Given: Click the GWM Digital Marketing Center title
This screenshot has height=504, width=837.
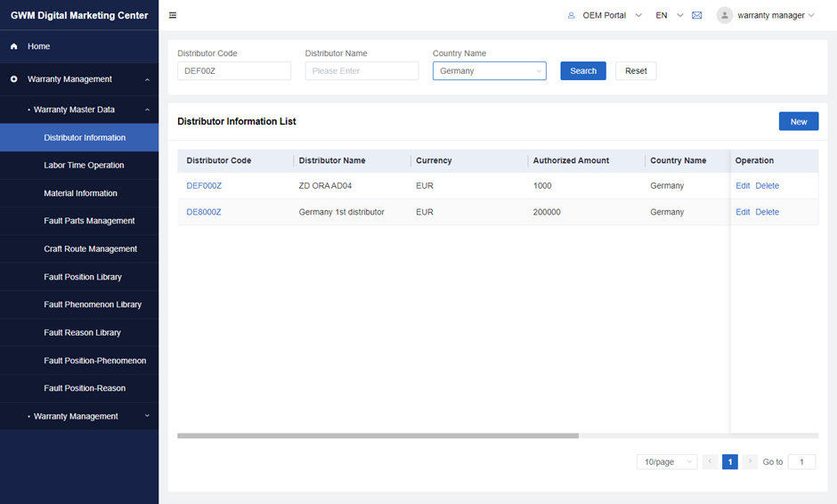Looking at the screenshot, I should click(x=79, y=15).
